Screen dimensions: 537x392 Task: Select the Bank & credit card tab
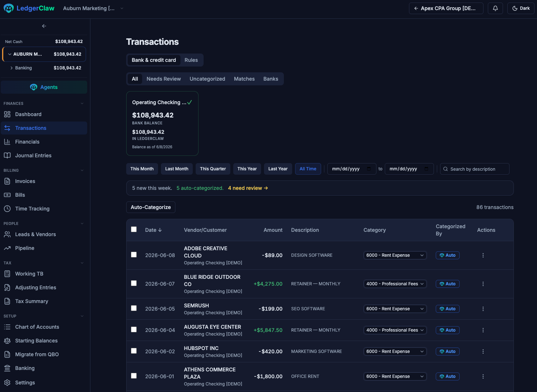point(154,60)
